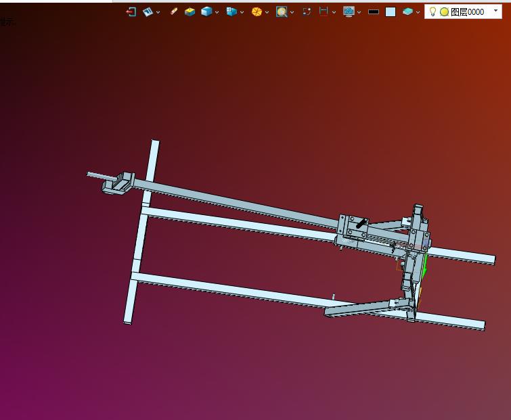Expand the monitor display dropdown arrow

coord(359,12)
